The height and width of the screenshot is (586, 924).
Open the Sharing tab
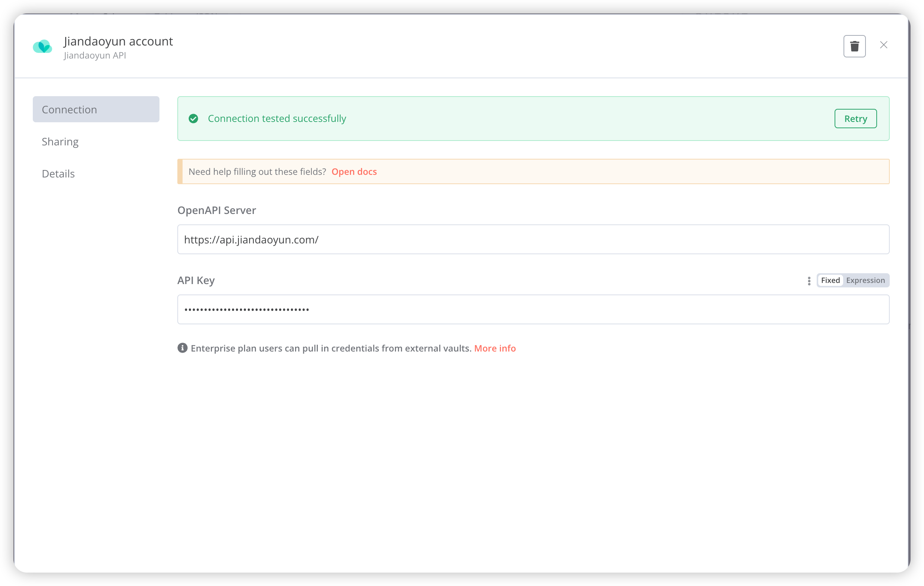pyautogui.click(x=60, y=142)
